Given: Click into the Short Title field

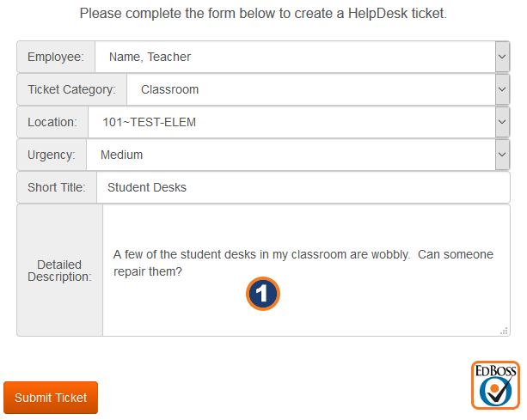Looking at the screenshot, I should [x=303, y=187].
